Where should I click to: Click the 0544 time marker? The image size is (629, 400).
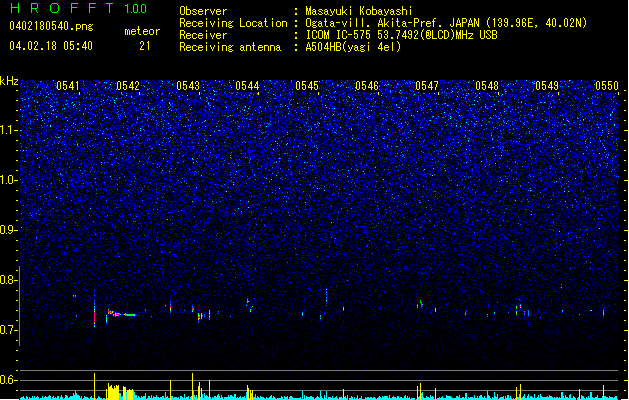click(x=247, y=86)
